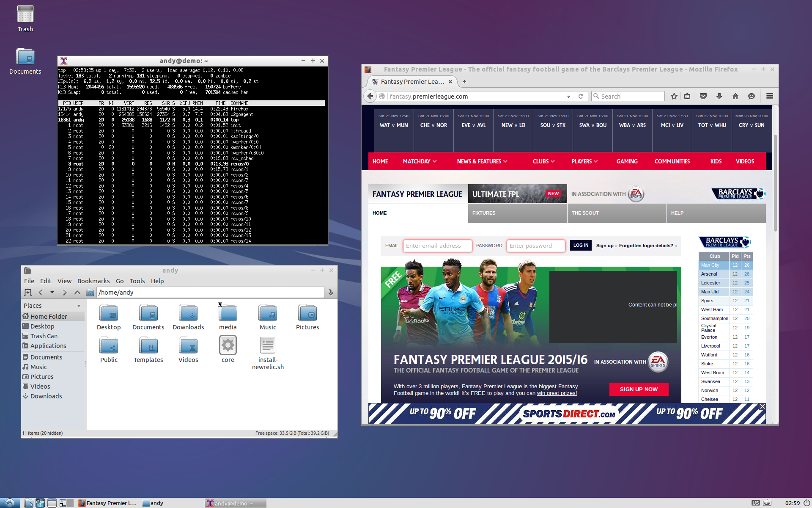The width and height of the screenshot is (812, 508).
Task: Open Firefox hamburger menu
Action: pyautogui.click(x=770, y=96)
